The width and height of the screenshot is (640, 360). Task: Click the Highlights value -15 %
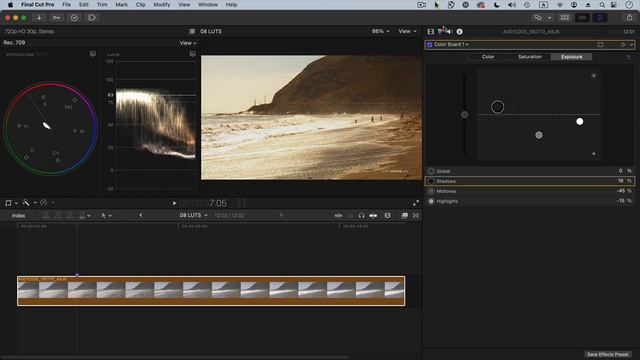(624, 201)
